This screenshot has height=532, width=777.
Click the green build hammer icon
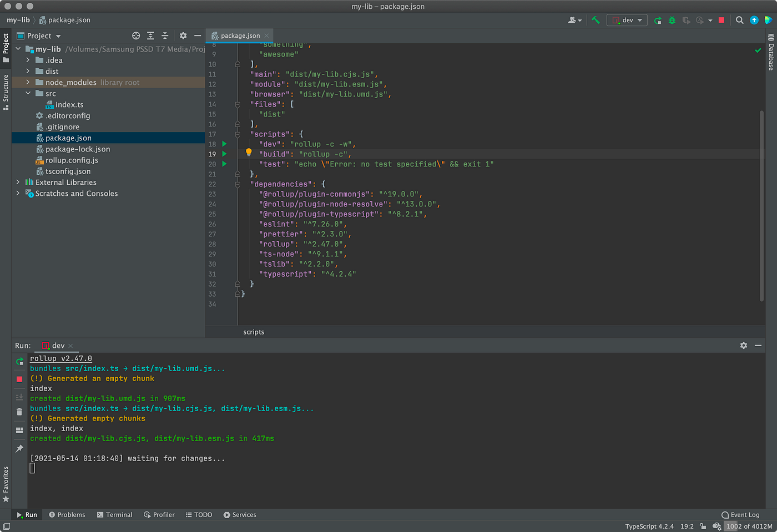coord(596,20)
